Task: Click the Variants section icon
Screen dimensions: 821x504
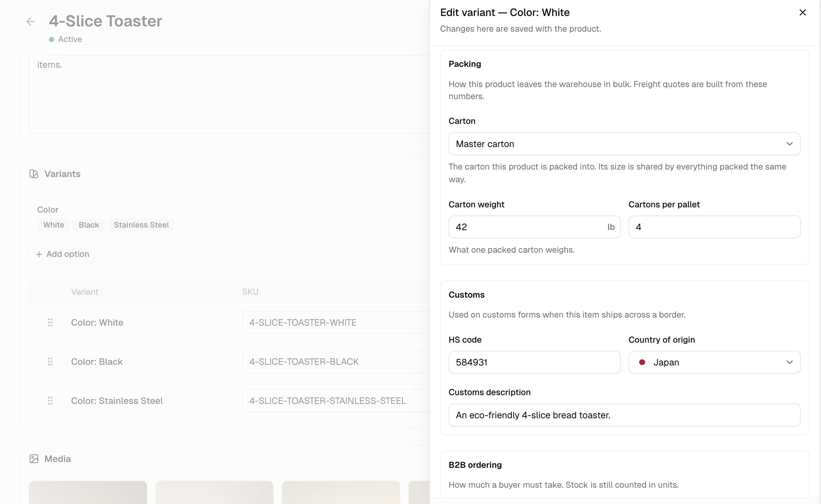Action: pos(34,174)
